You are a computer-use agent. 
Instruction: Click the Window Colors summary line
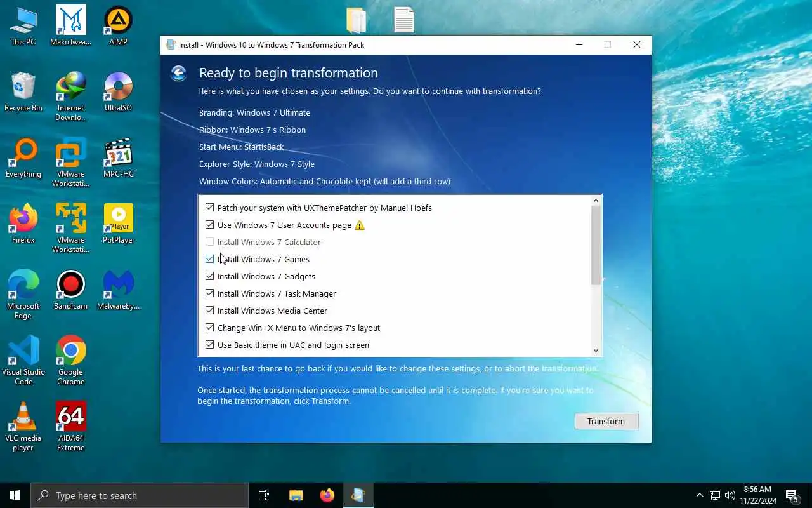coord(325,181)
